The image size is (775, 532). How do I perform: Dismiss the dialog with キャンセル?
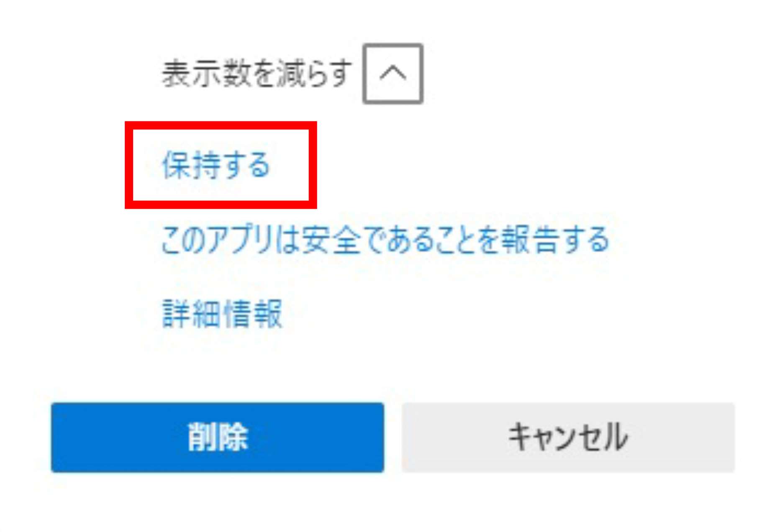(x=568, y=437)
